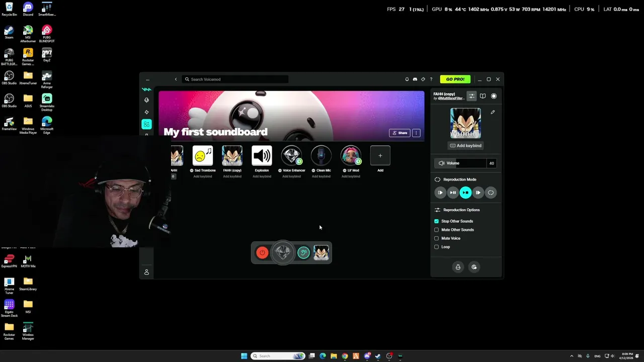Open the account profile icon in sidebar
The width and height of the screenshot is (644, 362).
pos(146,272)
